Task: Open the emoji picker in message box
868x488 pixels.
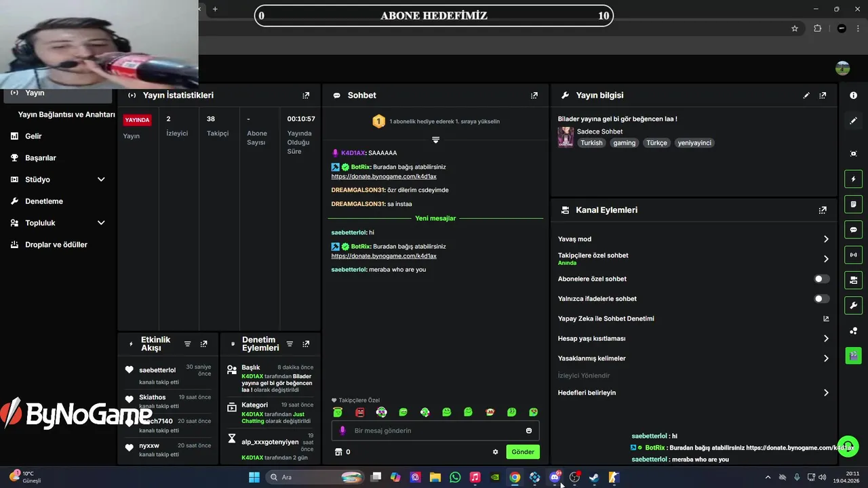Action: 529,430
